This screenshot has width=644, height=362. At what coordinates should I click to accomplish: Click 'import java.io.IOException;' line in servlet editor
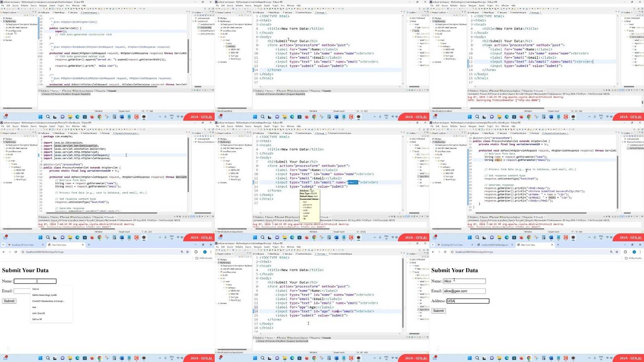click(x=63, y=143)
